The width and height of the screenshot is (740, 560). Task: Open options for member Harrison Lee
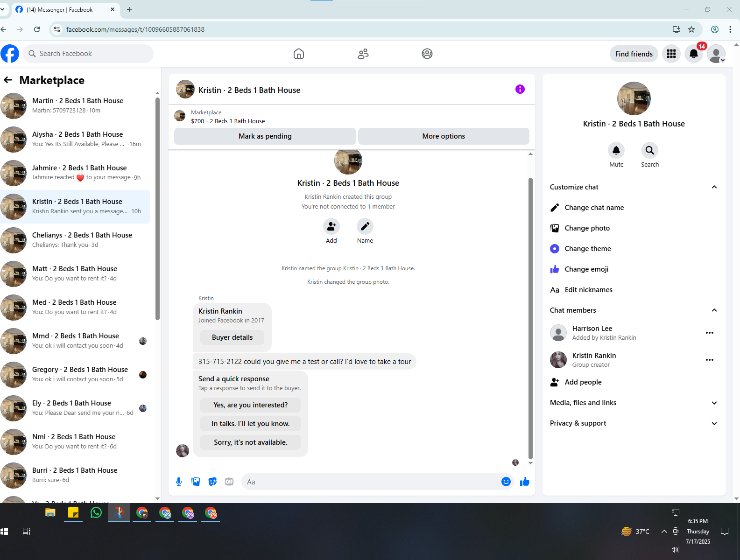pos(710,333)
